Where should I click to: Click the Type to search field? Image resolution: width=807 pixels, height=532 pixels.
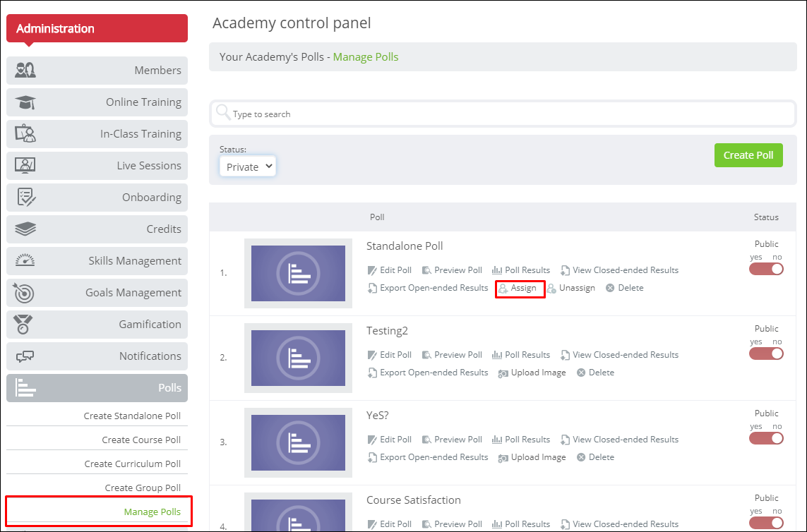pos(503,114)
